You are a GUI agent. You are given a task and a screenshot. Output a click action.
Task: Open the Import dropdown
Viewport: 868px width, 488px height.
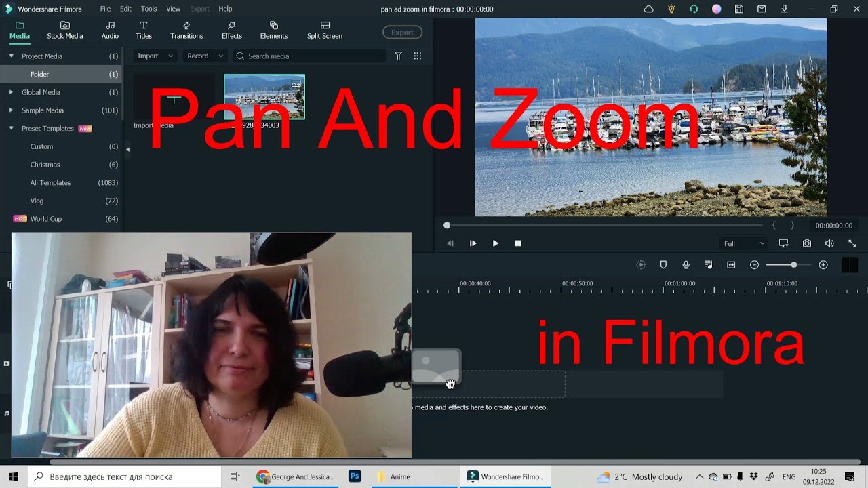pyautogui.click(x=155, y=56)
